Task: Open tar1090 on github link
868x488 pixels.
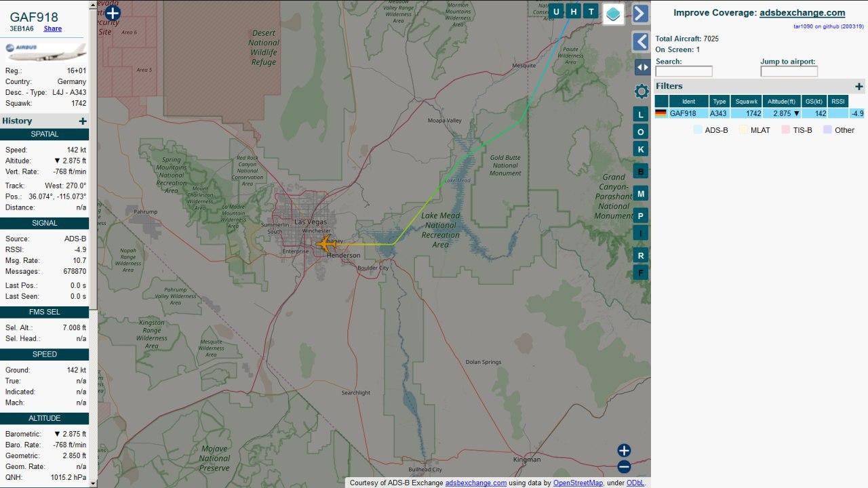Action: [x=829, y=26]
